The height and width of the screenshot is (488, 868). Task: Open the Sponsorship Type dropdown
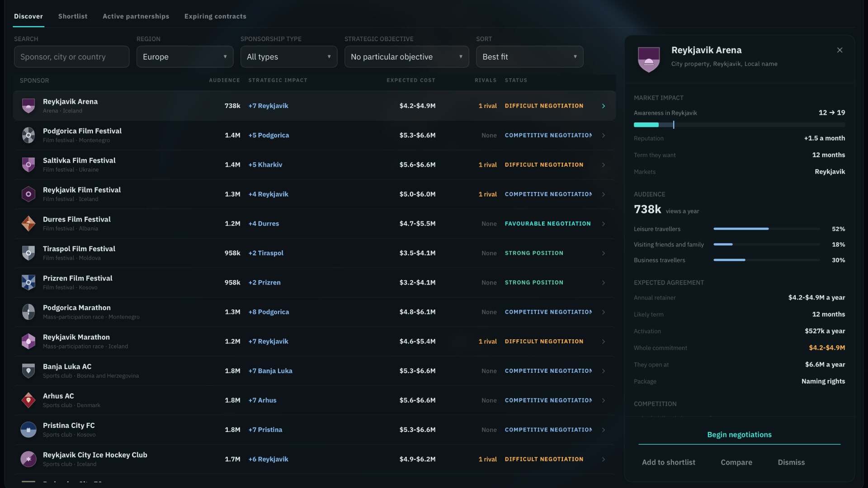click(289, 57)
